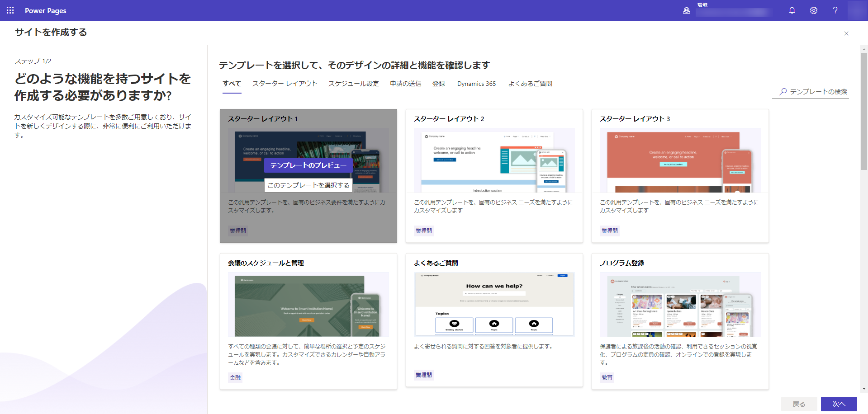
Task: Click the vertical scrollbar thumb
Action: 864,111
